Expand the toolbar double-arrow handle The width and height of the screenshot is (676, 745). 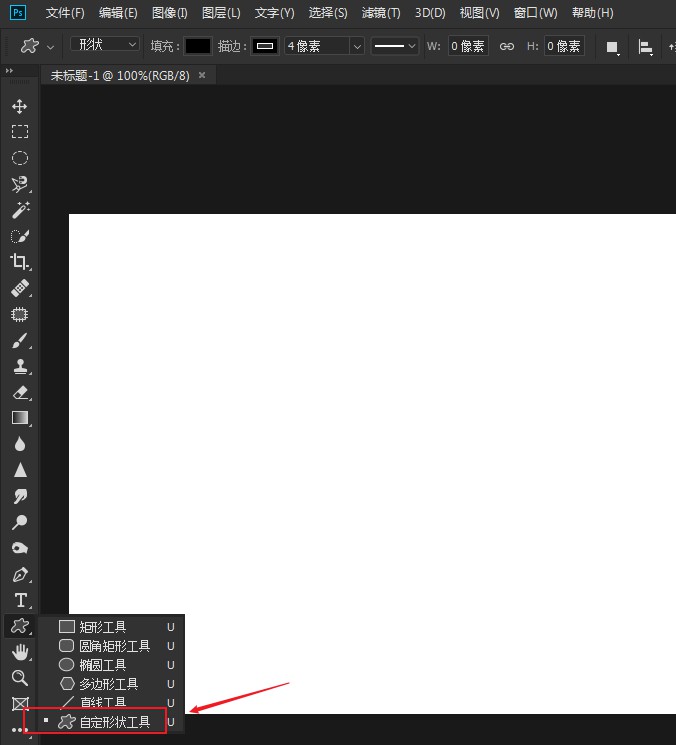9,71
